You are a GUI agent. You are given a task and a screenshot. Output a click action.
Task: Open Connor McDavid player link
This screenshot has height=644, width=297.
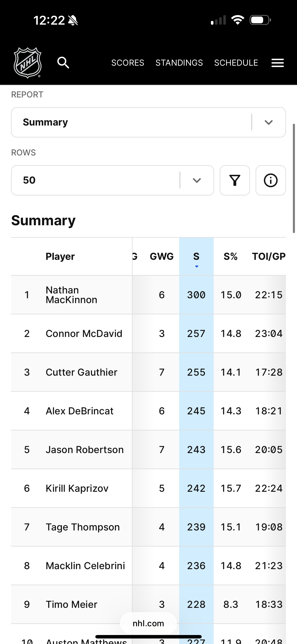(x=84, y=334)
